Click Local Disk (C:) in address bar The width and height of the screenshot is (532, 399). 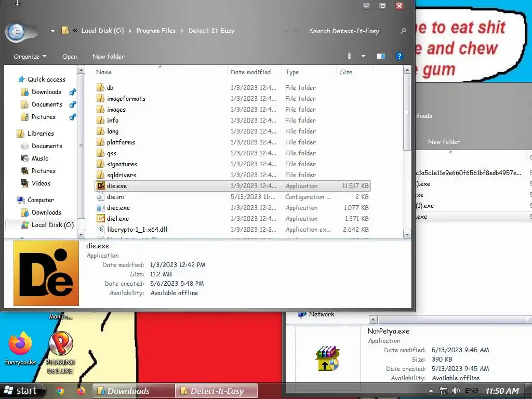[102, 31]
